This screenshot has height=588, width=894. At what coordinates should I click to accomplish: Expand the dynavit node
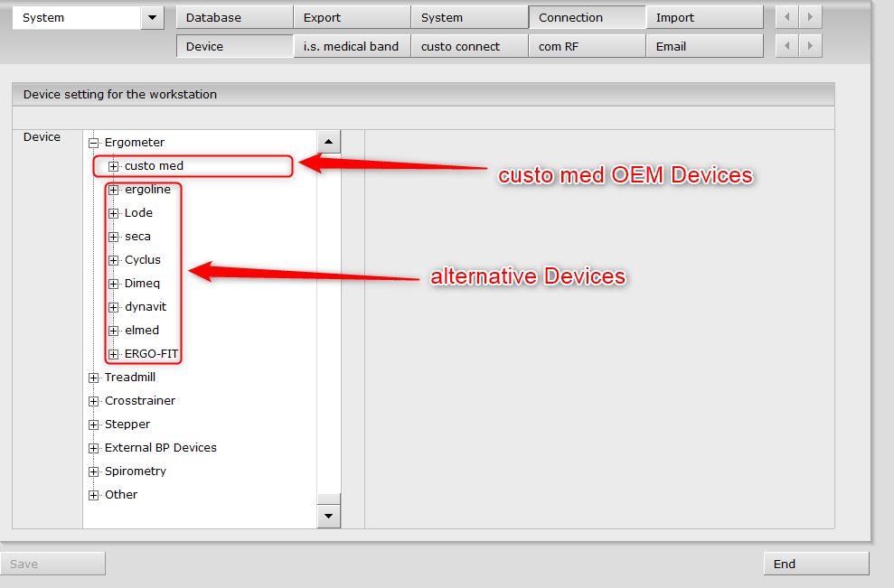114,307
